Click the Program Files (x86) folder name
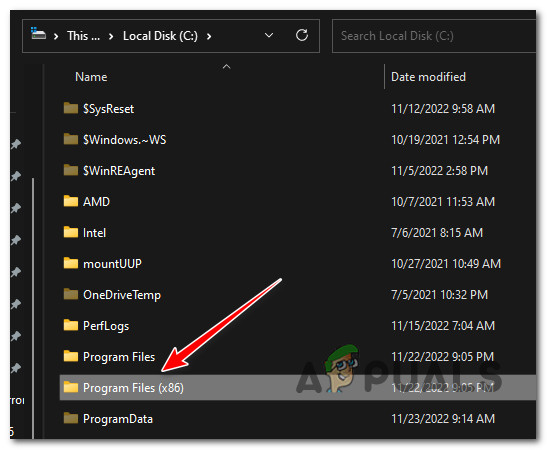Viewport: 547px width, 450px height. (x=133, y=388)
